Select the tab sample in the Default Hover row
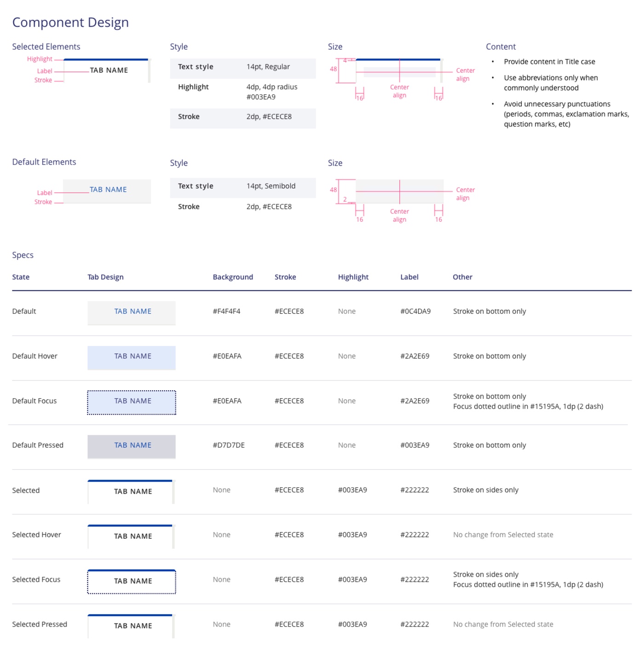Screen dimensions: 644x662 coord(132,357)
